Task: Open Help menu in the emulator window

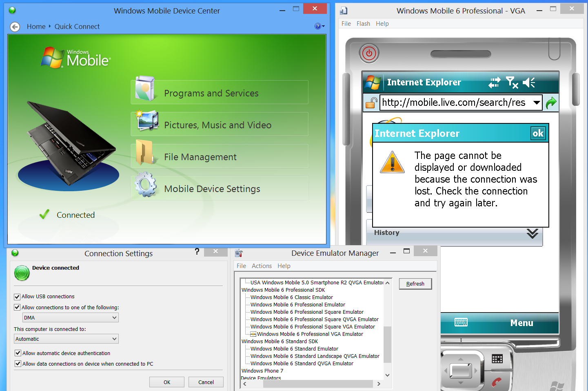Action: pyautogui.click(x=382, y=24)
